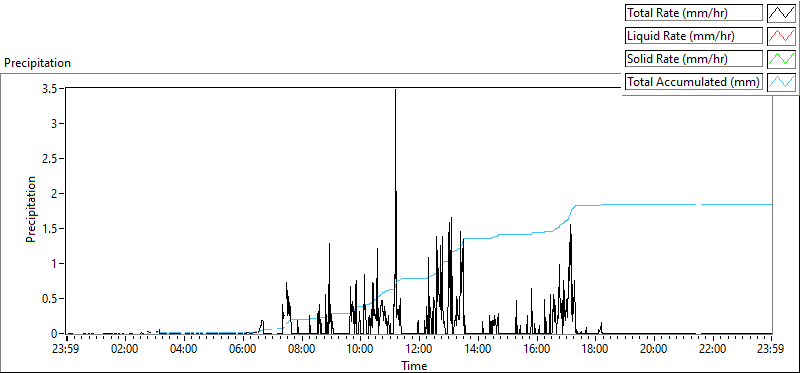
Task: Click the 02:00 time tick label
Action: 126,349
